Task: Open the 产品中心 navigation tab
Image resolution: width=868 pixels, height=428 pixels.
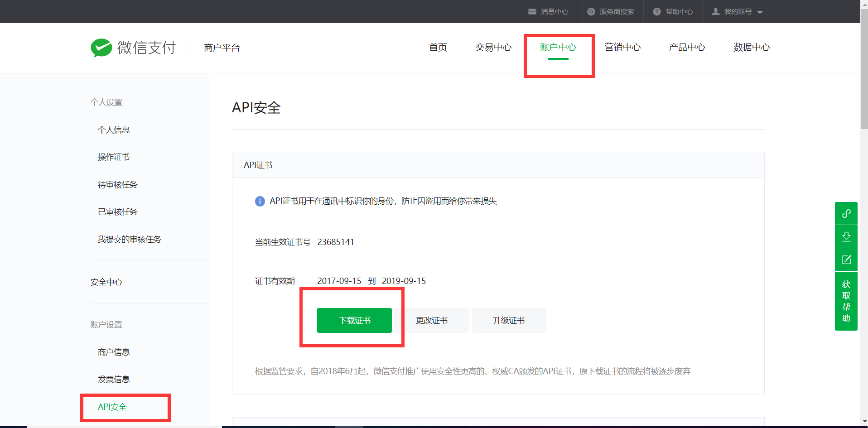Action: [687, 47]
